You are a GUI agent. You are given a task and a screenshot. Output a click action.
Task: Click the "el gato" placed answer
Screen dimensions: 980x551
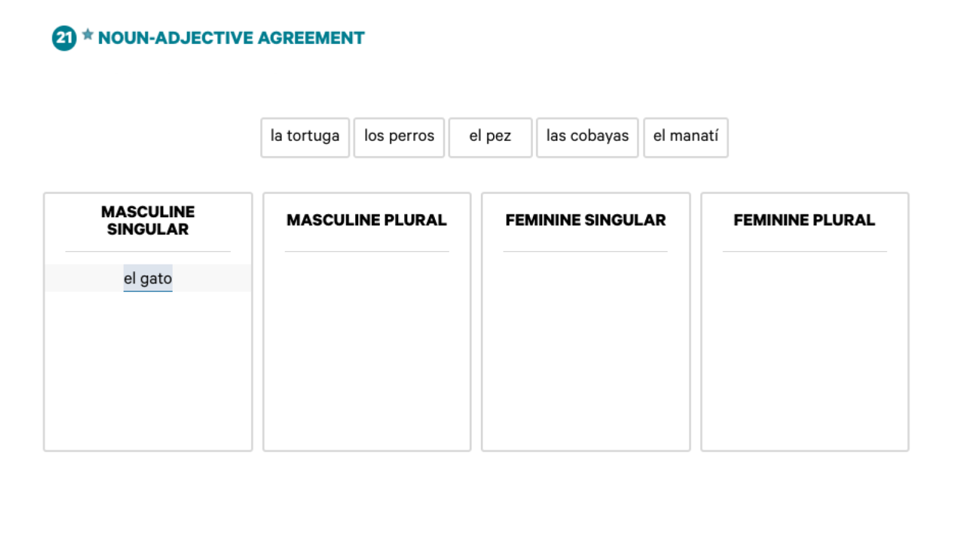coord(148,279)
